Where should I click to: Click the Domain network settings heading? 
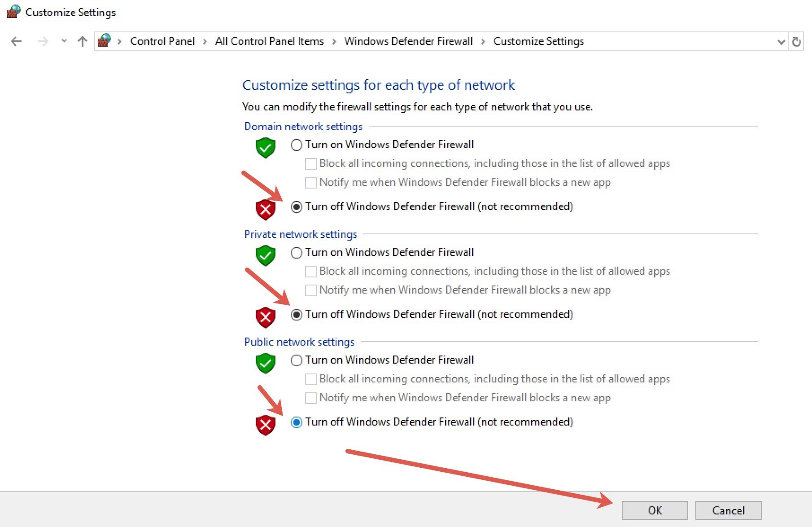303,127
